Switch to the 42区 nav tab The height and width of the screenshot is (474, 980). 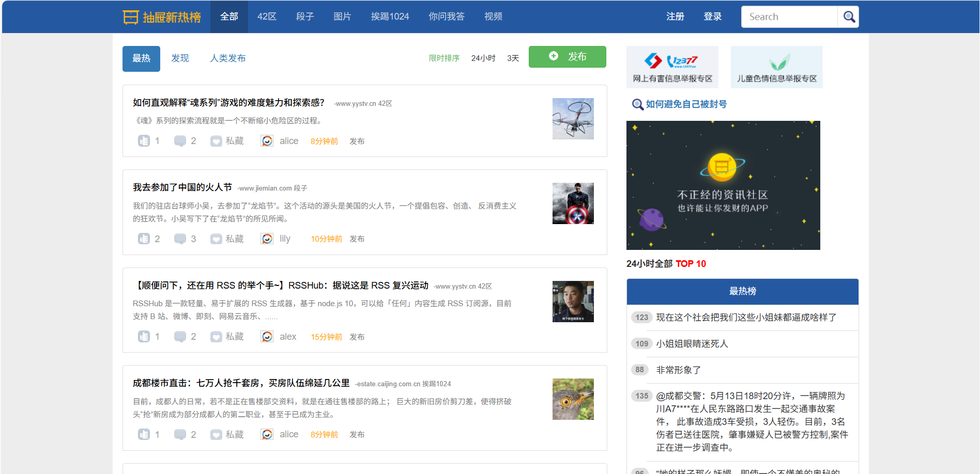click(267, 17)
